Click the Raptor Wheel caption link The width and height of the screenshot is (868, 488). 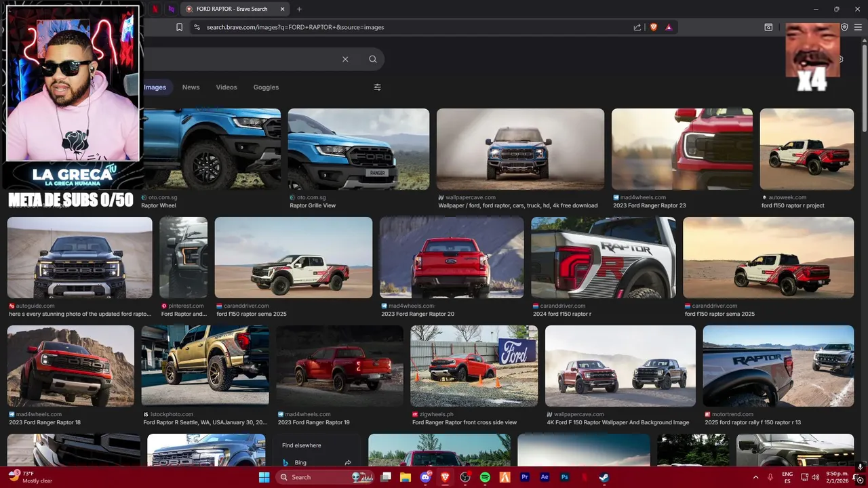pyautogui.click(x=159, y=205)
